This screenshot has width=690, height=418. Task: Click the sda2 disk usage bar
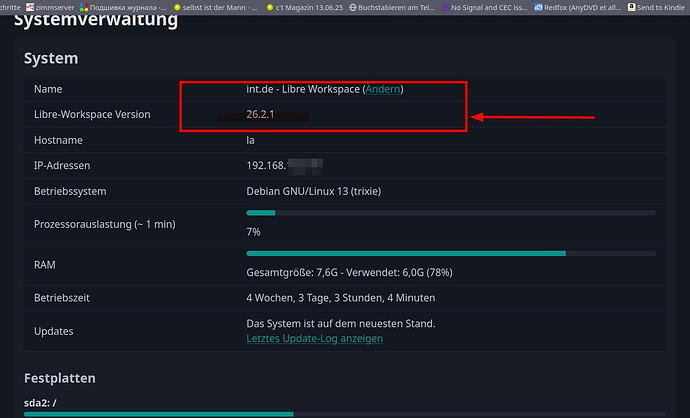pyautogui.click(x=345, y=414)
